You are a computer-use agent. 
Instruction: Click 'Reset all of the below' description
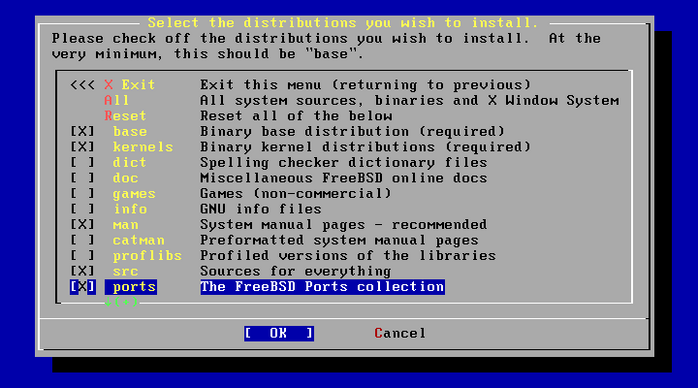(296, 116)
